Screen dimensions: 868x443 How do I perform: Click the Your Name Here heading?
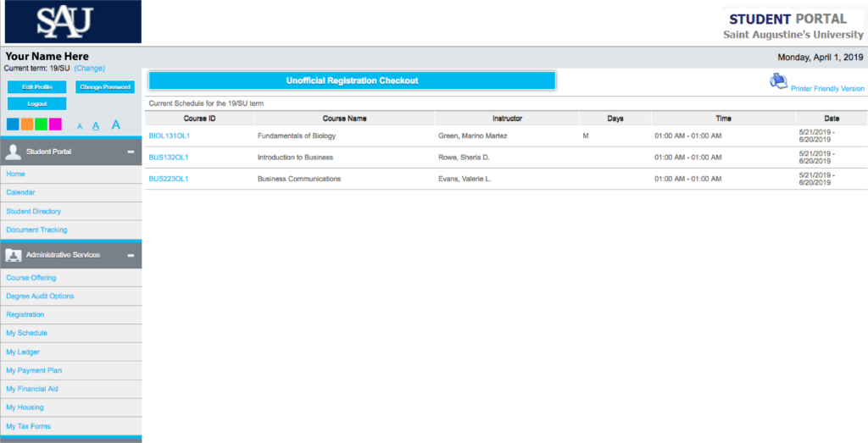(47, 57)
